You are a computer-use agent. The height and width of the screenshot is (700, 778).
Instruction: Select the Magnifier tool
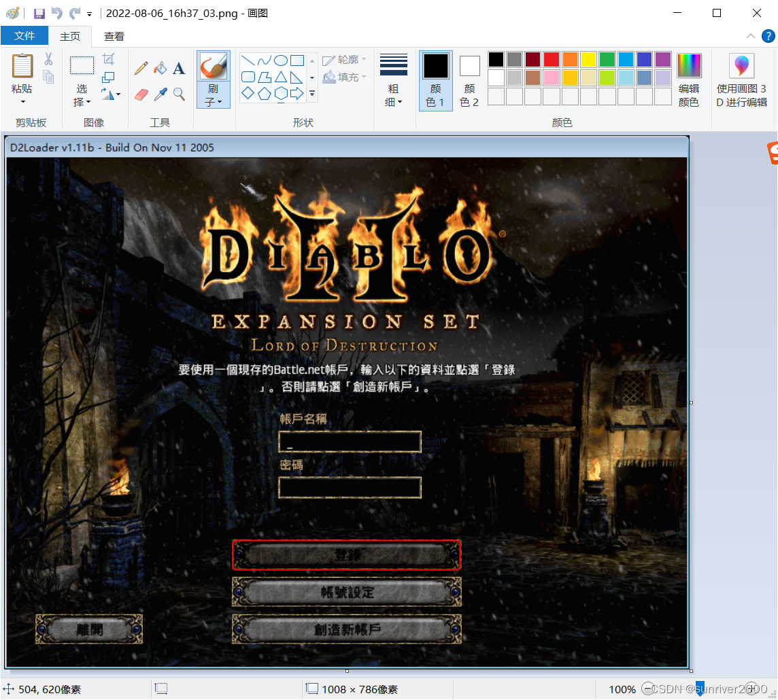pos(179,94)
